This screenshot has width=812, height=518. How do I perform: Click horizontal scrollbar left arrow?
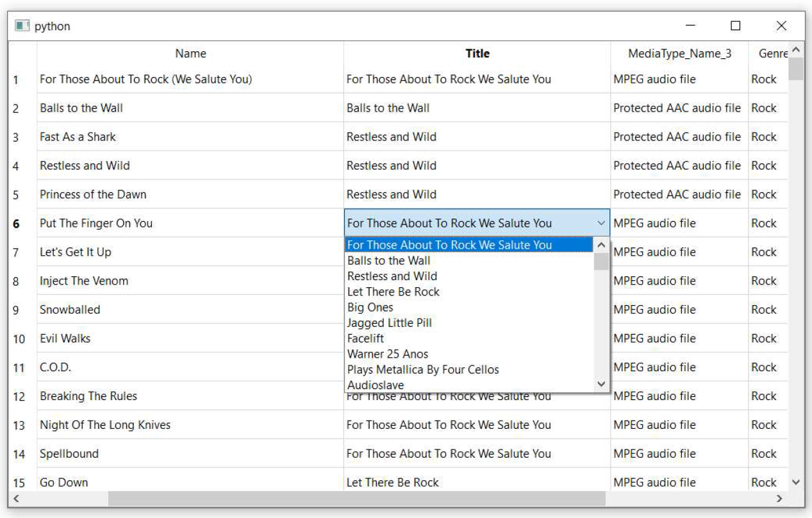tap(16, 498)
